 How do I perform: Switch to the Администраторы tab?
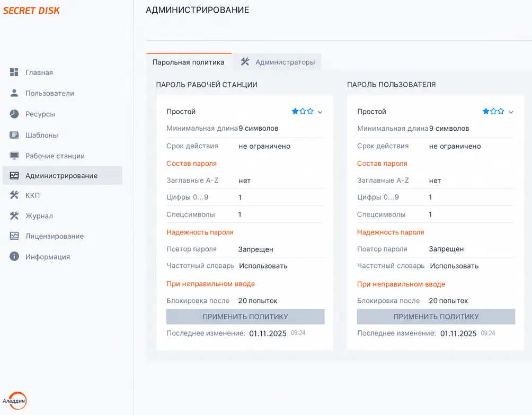pos(278,62)
